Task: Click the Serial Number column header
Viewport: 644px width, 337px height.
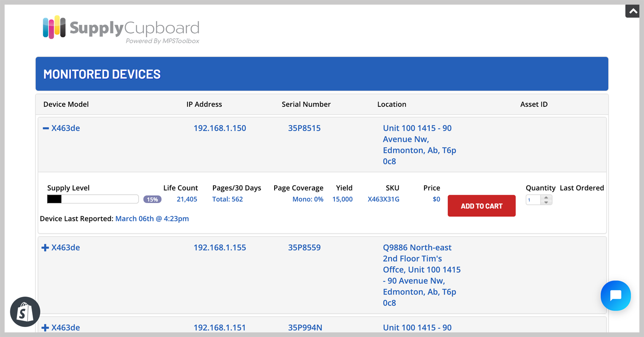Action: coord(306,105)
